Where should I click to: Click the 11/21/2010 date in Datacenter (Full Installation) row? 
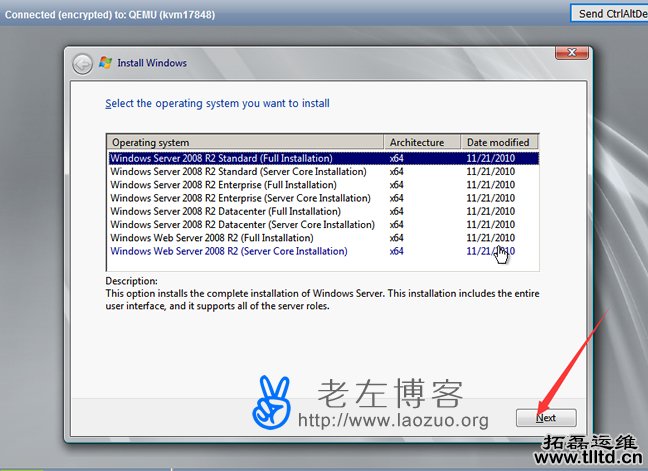tap(491, 211)
